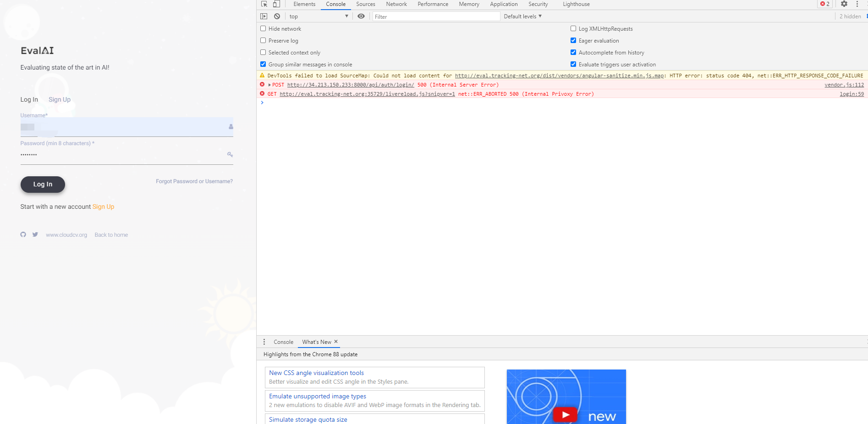This screenshot has height=424, width=868.
Task: Click the Twitter icon in the footer
Action: [35, 234]
